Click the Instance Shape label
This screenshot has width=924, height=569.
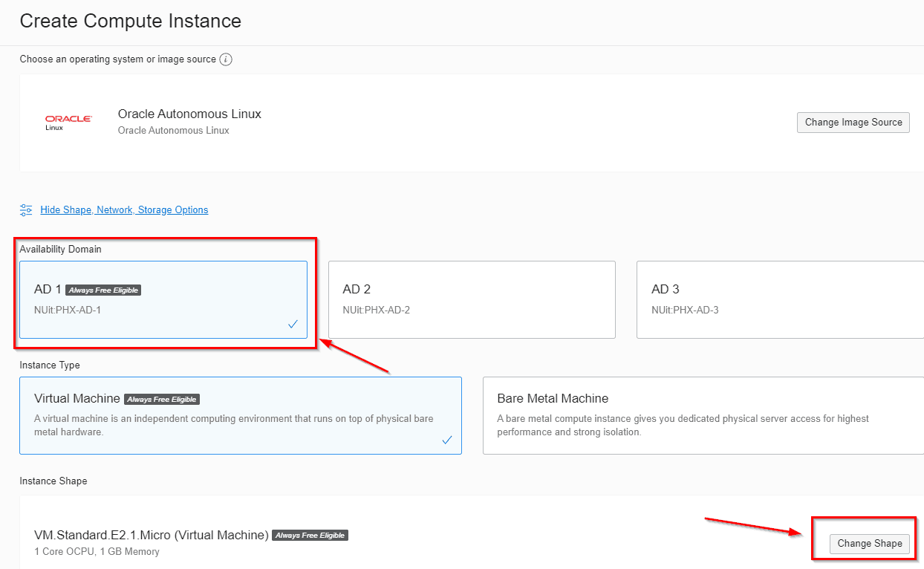click(x=53, y=481)
